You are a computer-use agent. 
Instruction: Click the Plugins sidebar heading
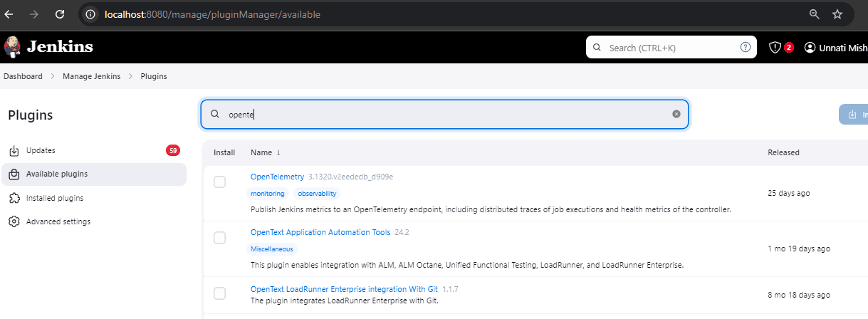(31, 115)
